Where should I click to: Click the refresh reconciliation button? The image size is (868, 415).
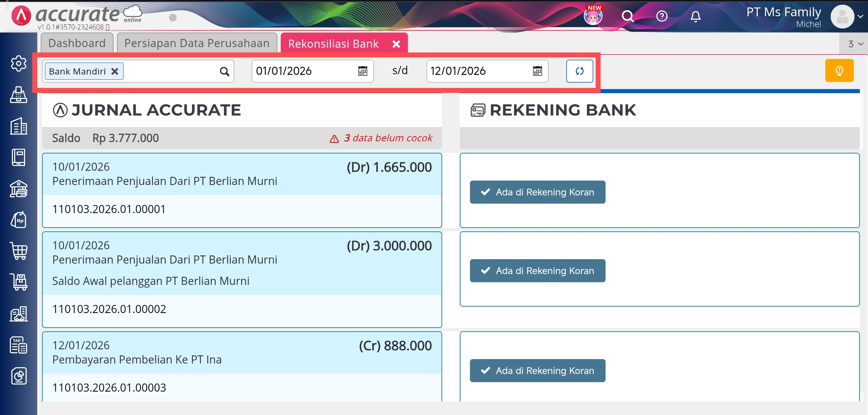click(579, 71)
